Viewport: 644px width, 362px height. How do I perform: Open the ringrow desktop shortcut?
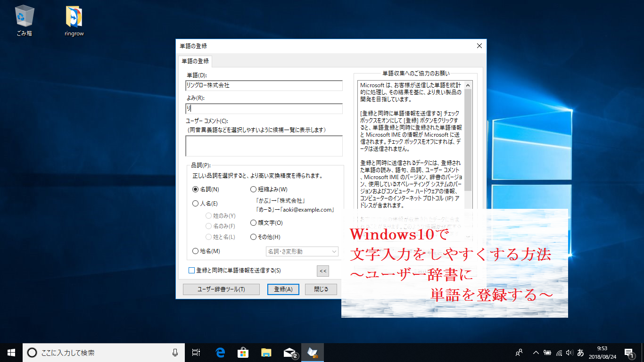[x=74, y=21]
